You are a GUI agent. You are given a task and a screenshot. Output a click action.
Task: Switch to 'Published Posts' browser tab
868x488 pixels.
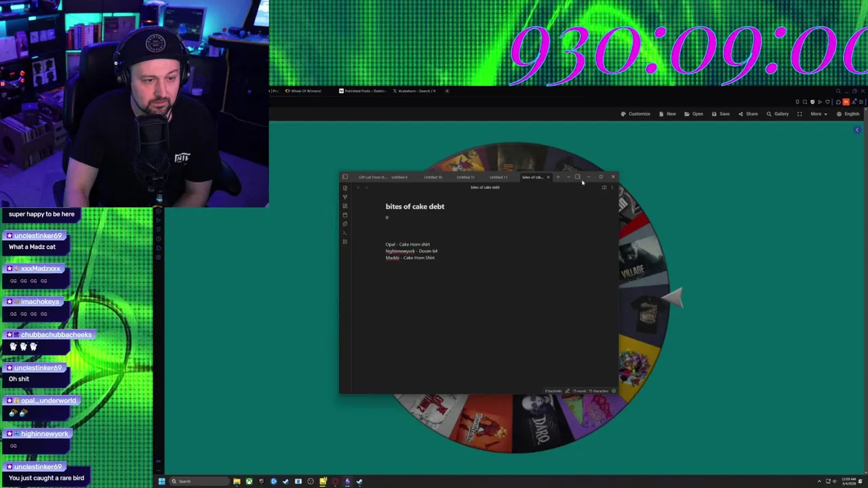[363, 91]
